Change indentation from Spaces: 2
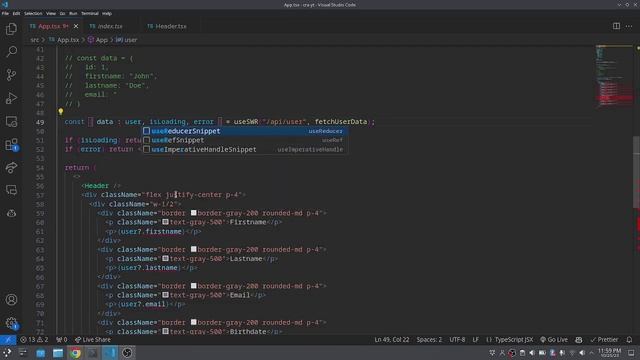Image resolution: width=640 pixels, height=360 pixels. tap(429, 340)
